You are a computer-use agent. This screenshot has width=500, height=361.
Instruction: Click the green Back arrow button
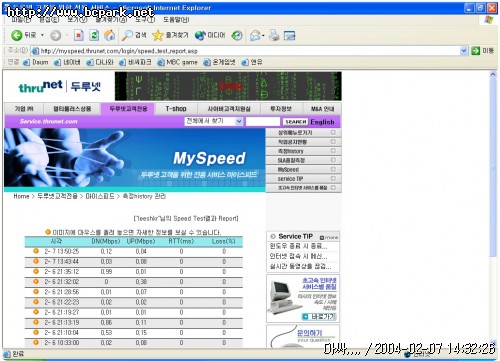coord(16,35)
